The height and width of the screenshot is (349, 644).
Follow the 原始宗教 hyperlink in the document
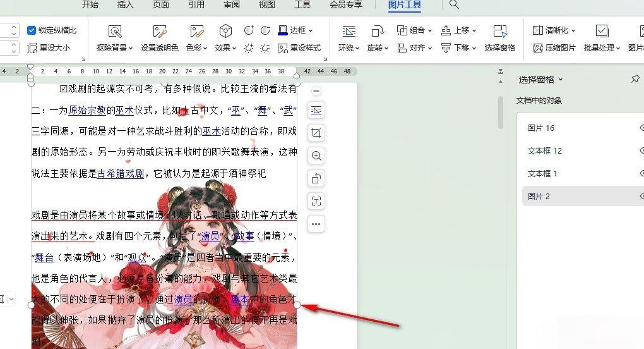click(87, 110)
